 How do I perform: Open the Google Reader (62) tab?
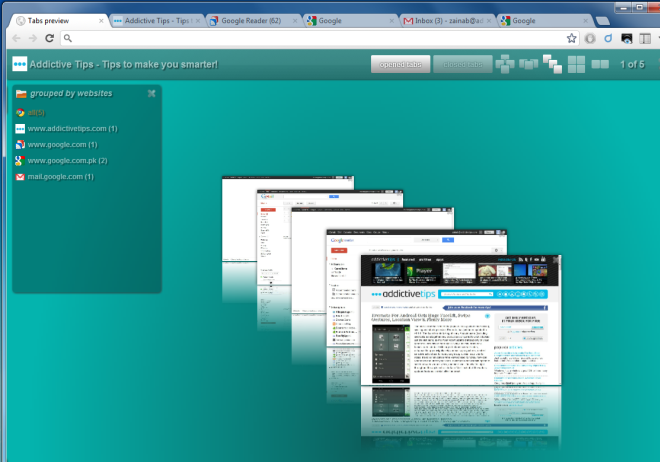254,21
